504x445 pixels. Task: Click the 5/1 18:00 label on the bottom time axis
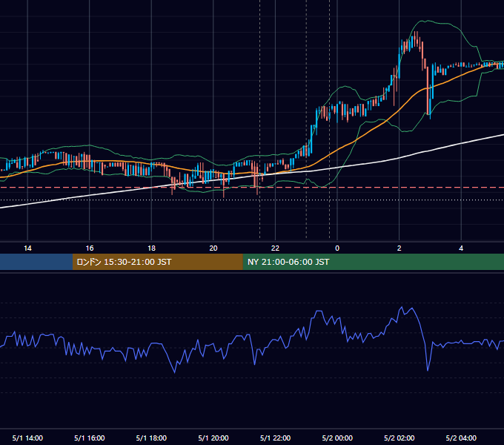tap(151, 438)
